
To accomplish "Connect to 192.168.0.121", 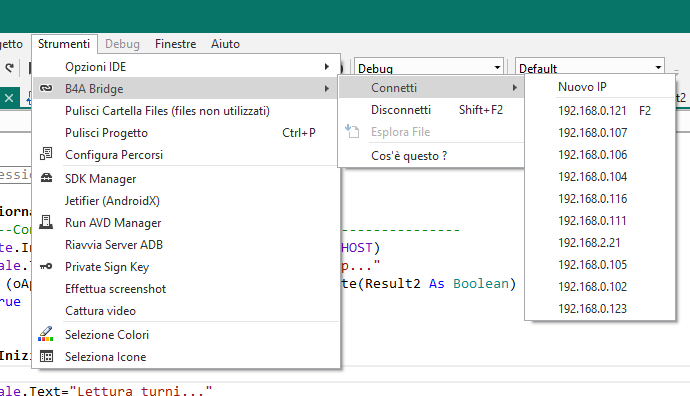I will pos(600,110).
